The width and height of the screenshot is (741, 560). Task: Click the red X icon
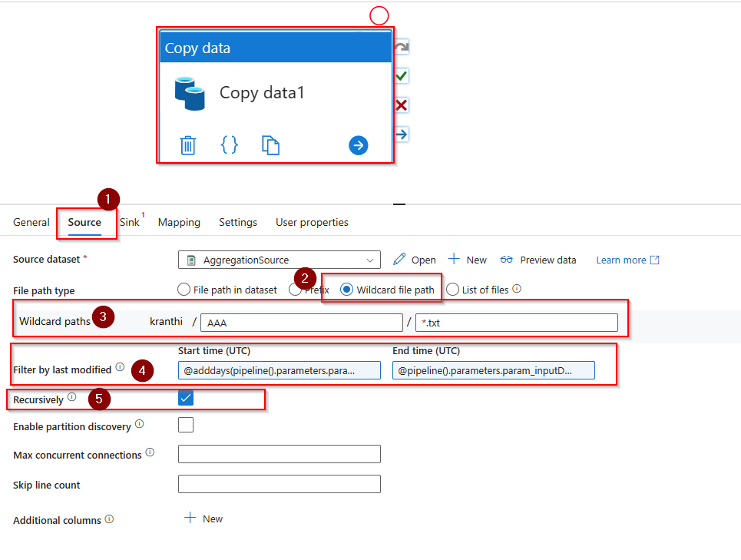tap(400, 105)
